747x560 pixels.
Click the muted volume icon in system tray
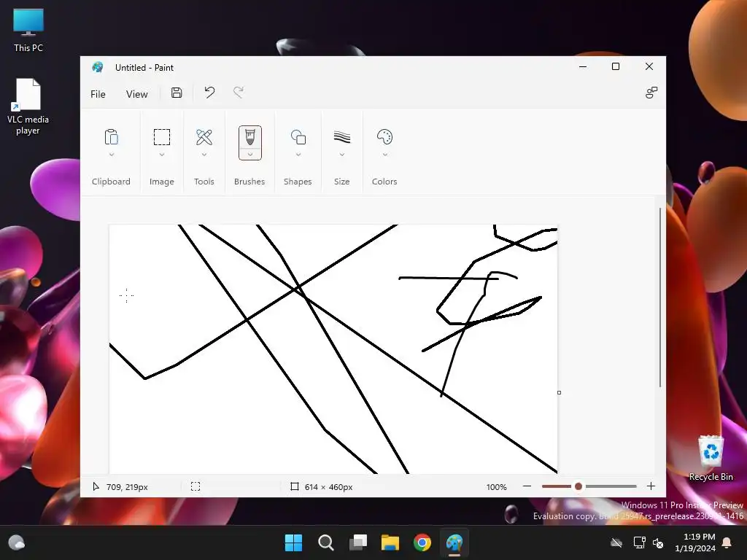pyautogui.click(x=658, y=542)
